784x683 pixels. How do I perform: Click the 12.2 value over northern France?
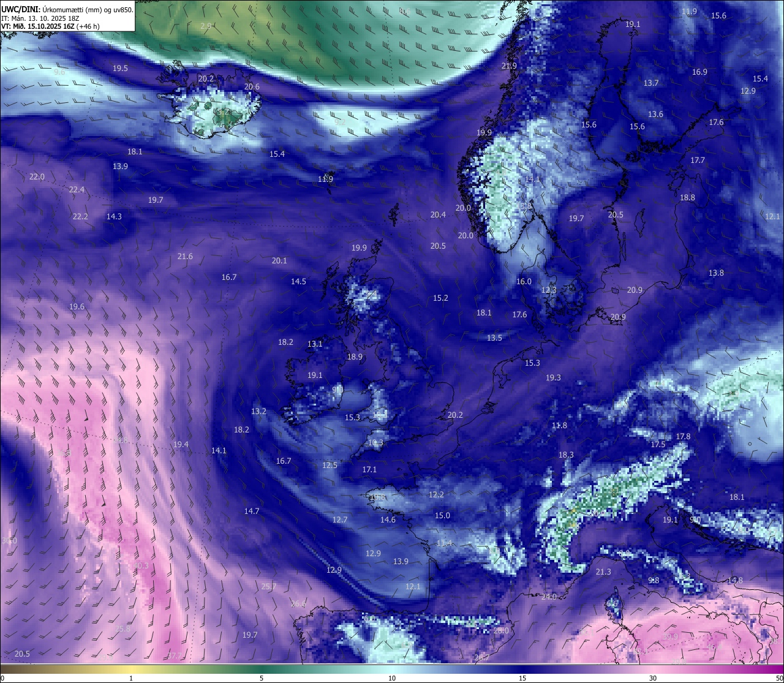pyautogui.click(x=436, y=495)
